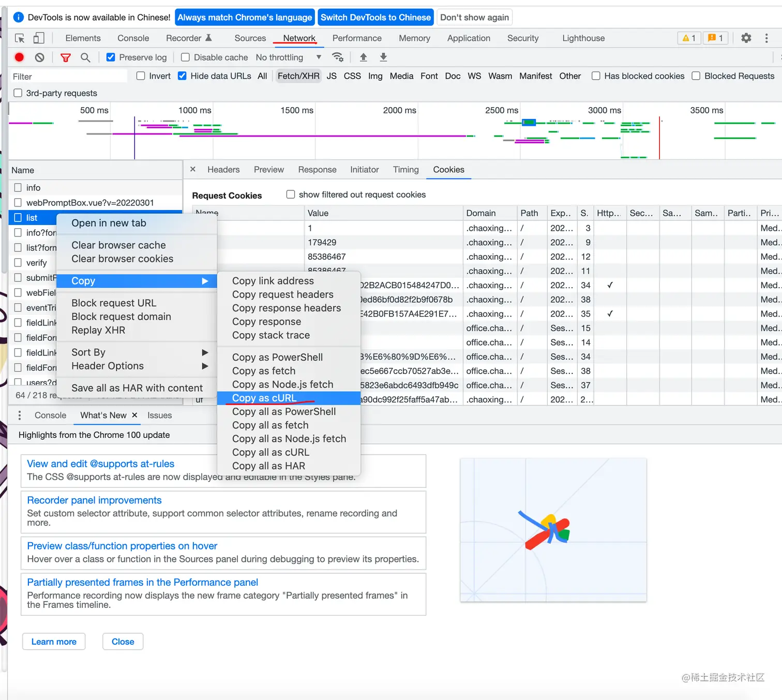Stop recording network log with red button
Screen dimensions: 782x700
[19, 57]
